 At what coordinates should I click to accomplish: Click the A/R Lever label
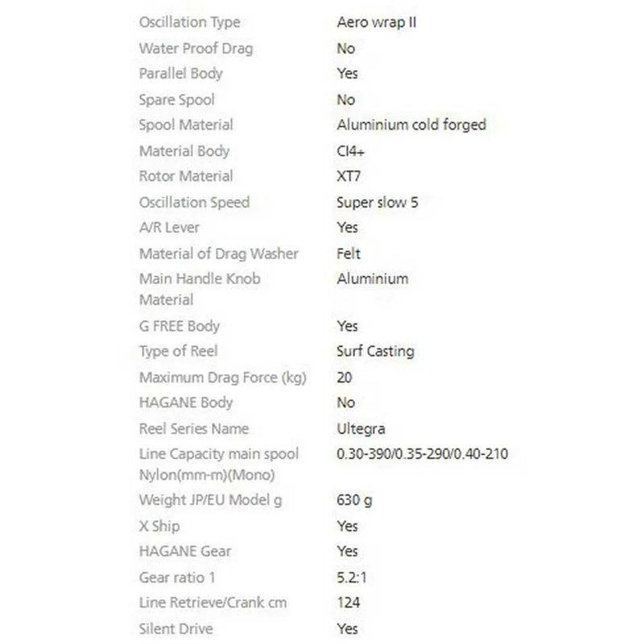(169, 228)
